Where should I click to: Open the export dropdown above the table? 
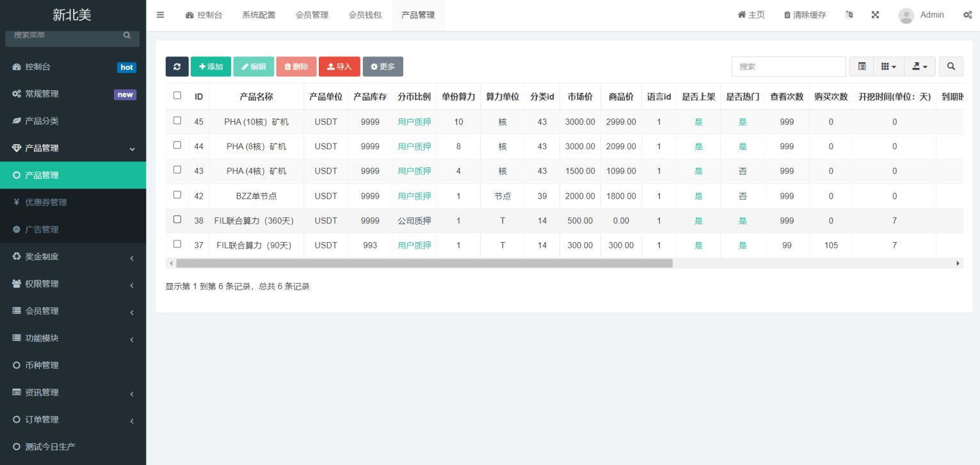[x=919, y=66]
